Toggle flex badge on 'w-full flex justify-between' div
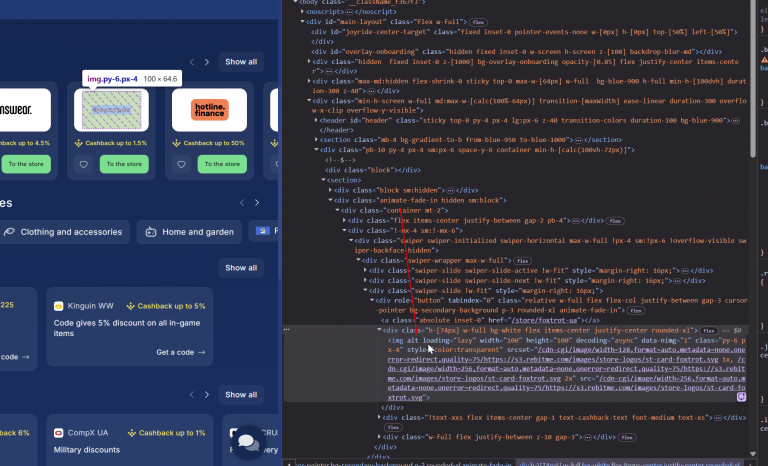Image resolution: width=768 pixels, height=466 pixels. coord(627,437)
